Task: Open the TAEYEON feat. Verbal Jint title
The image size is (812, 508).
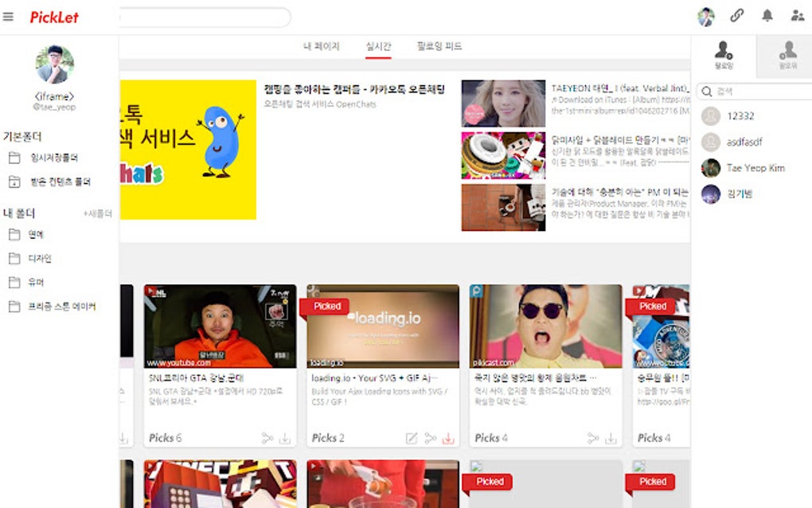Action: (x=620, y=88)
